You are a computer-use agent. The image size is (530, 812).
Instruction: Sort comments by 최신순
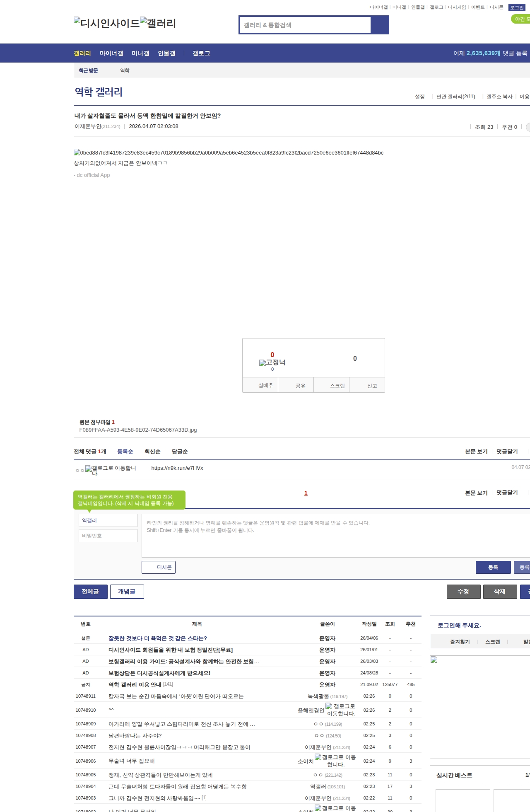coord(152,451)
